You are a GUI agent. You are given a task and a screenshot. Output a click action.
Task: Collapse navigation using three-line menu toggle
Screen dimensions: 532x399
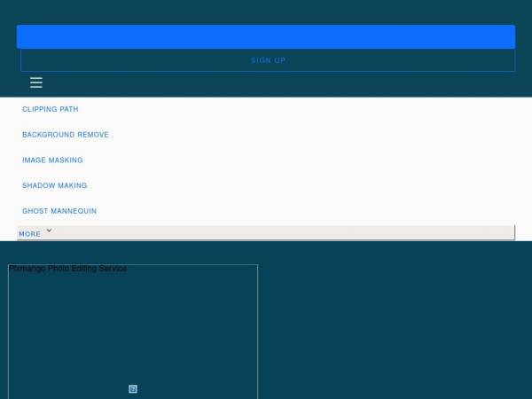click(36, 82)
